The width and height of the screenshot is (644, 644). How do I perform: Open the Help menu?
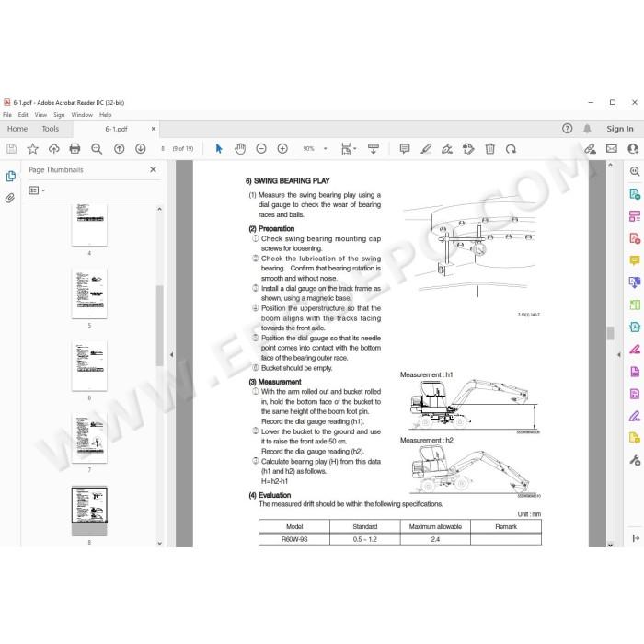tap(106, 115)
